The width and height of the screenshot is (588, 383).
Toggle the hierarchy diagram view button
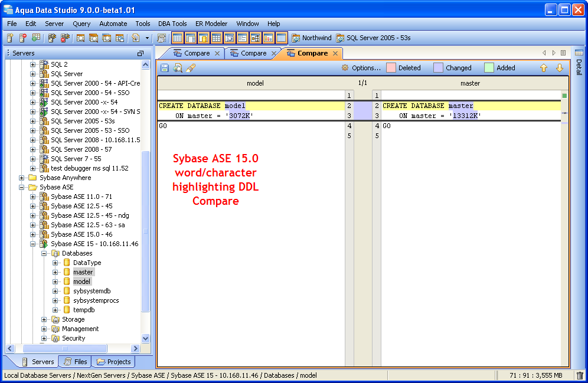point(256,38)
